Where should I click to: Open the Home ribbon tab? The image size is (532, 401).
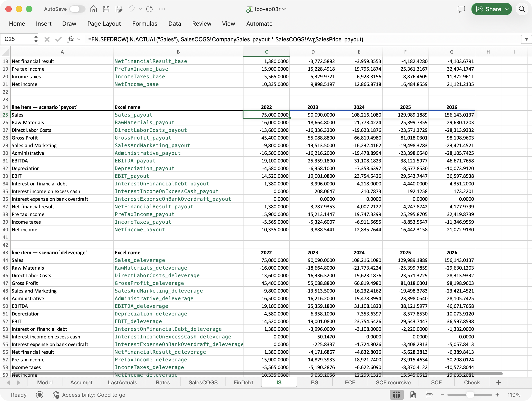[x=17, y=24]
